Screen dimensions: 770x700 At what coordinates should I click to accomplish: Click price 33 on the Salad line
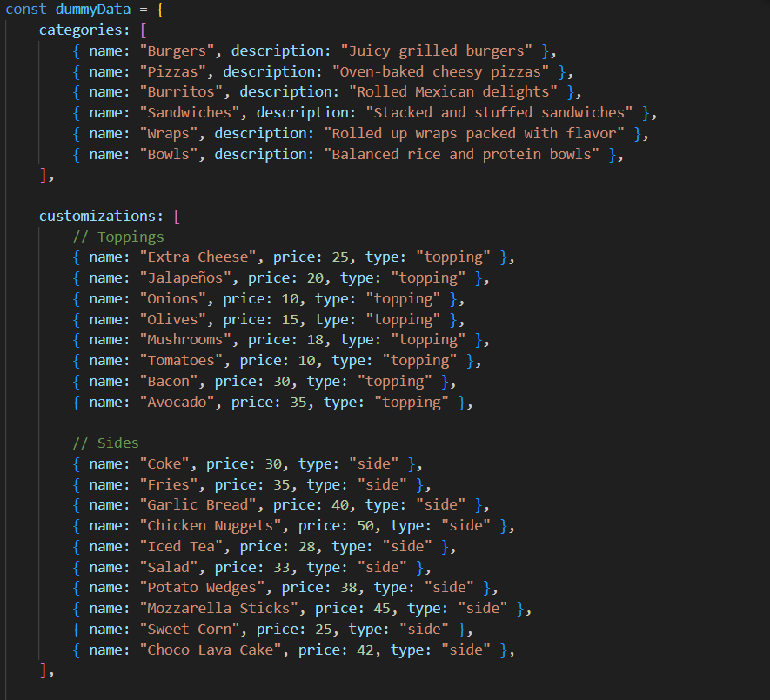click(x=281, y=568)
